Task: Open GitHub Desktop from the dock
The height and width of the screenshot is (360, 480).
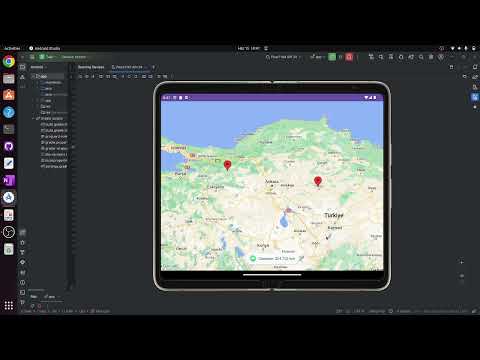Action: (9, 146)
